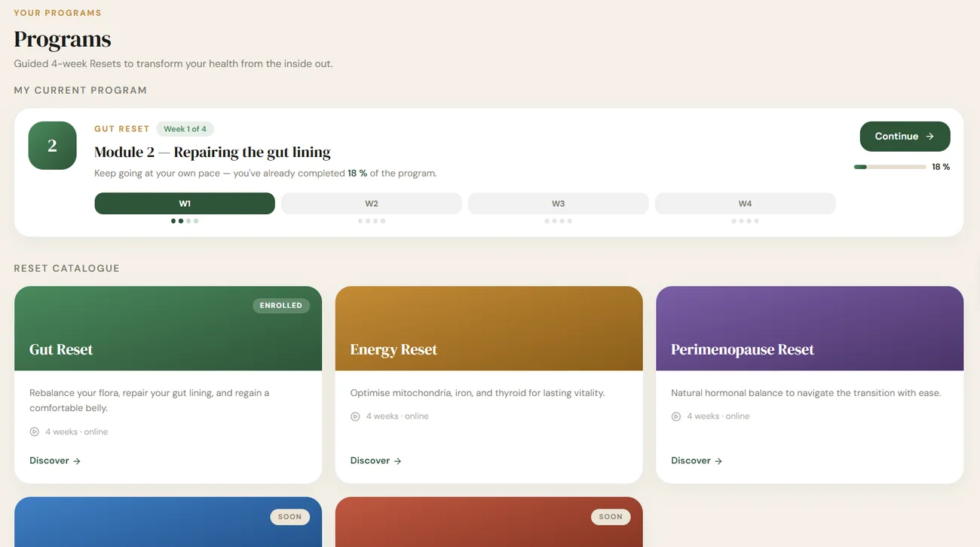The image size is (980, 547).
Task: Open Discover link on Perimenopause Reset card
Action: (x=697, y=460)
